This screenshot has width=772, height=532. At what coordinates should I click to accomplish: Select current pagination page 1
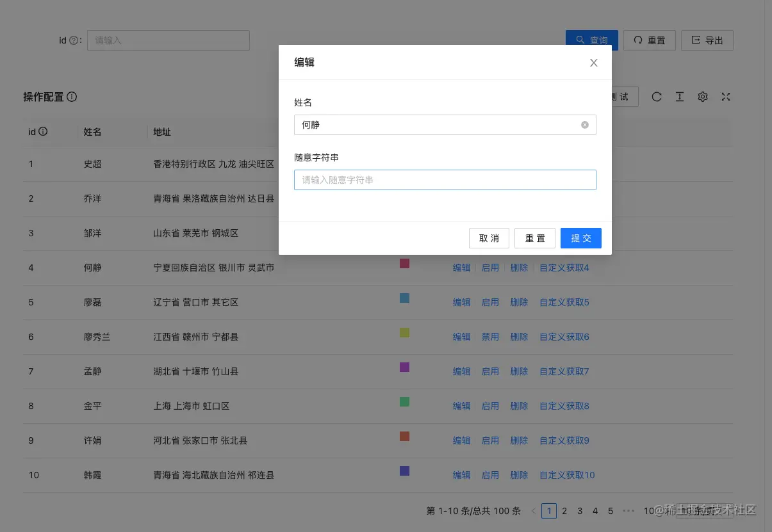[x=549, y=511]
